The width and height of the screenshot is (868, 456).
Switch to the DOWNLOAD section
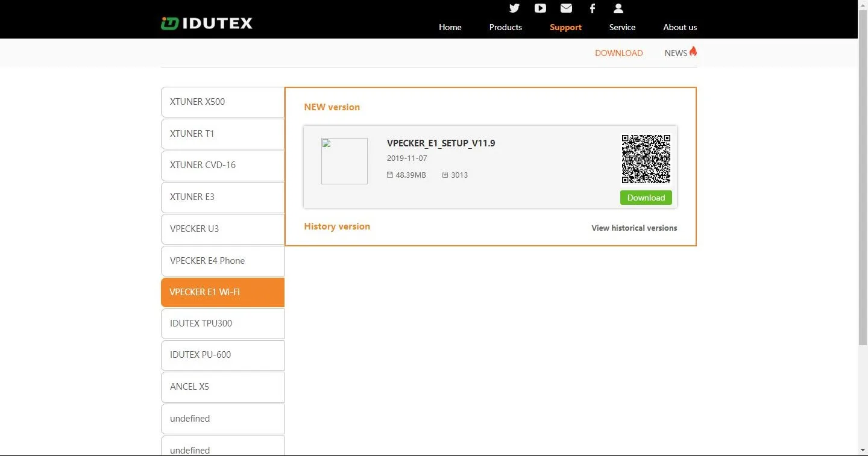click(619, 53)
